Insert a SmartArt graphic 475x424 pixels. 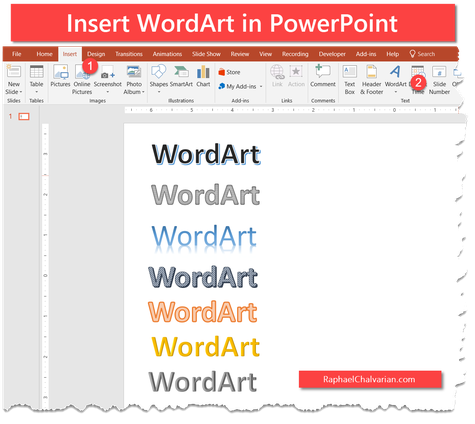click(x=181, y=76)
